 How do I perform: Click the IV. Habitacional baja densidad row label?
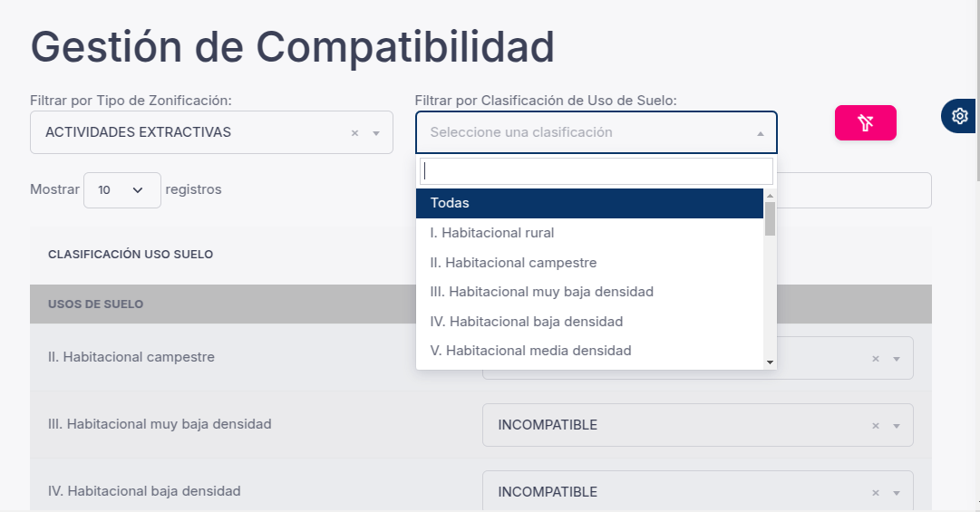coord(144,491)
